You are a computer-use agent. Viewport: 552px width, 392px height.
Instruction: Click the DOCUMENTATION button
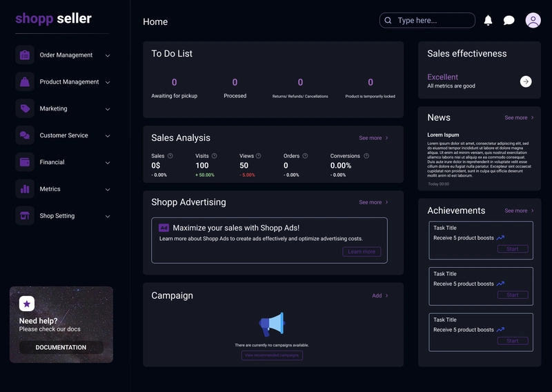click(61, 347)
